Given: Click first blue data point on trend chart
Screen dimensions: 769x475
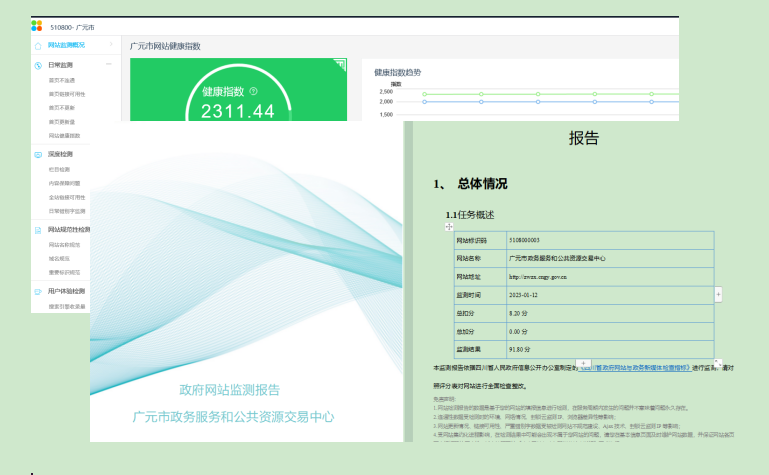Looking at the screenshot, I should (425, 102).
